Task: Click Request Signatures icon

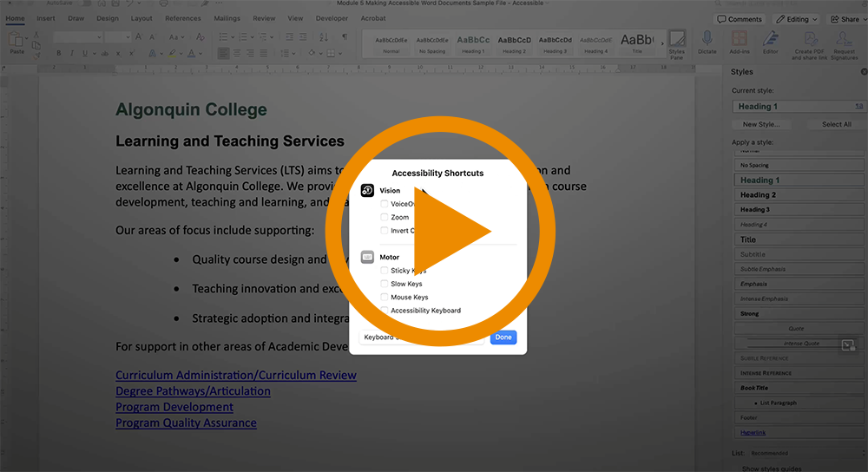Action: pyautogui.click(x=845, y=42)
